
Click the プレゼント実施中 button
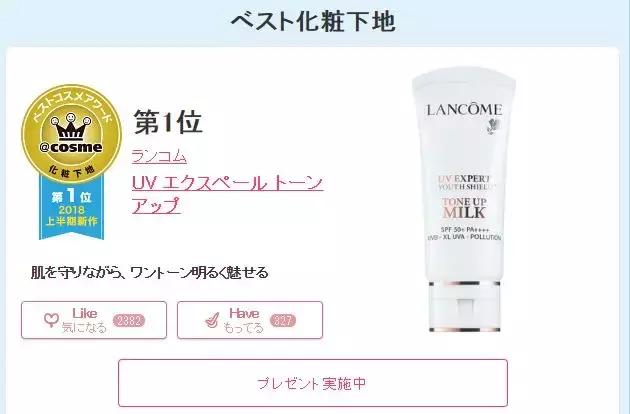tap(313, 383)
